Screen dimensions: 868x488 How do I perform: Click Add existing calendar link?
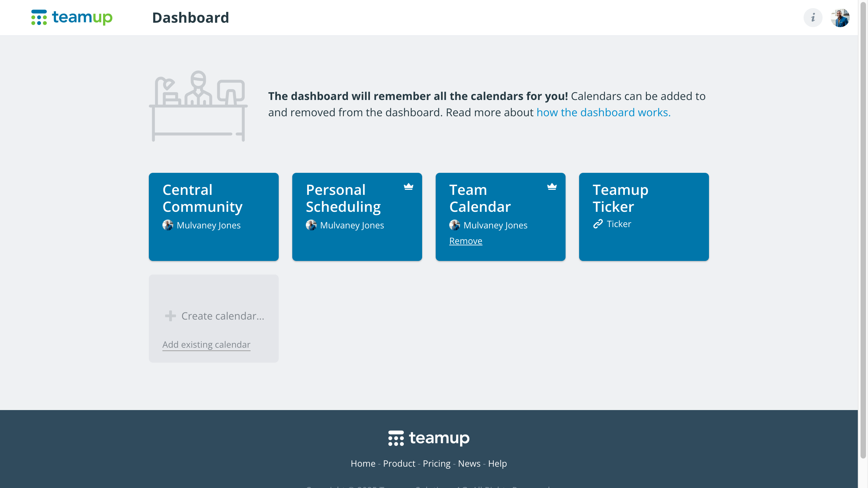coord(206,345)
